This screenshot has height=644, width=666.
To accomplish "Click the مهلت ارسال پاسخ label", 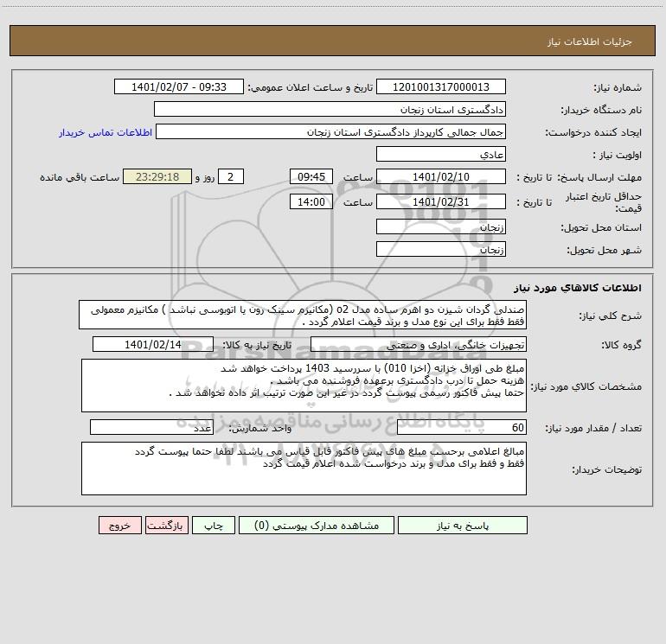I will [x=599, y=177].
